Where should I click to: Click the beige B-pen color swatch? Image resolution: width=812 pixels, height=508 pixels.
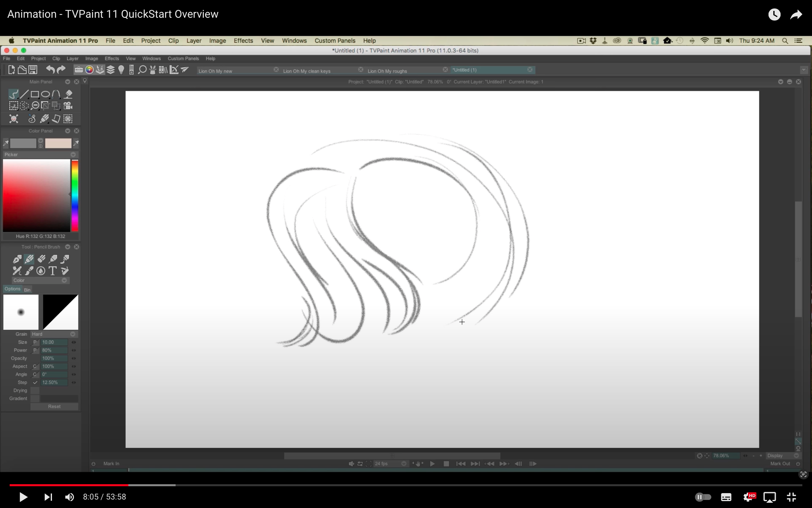[58, 143]
